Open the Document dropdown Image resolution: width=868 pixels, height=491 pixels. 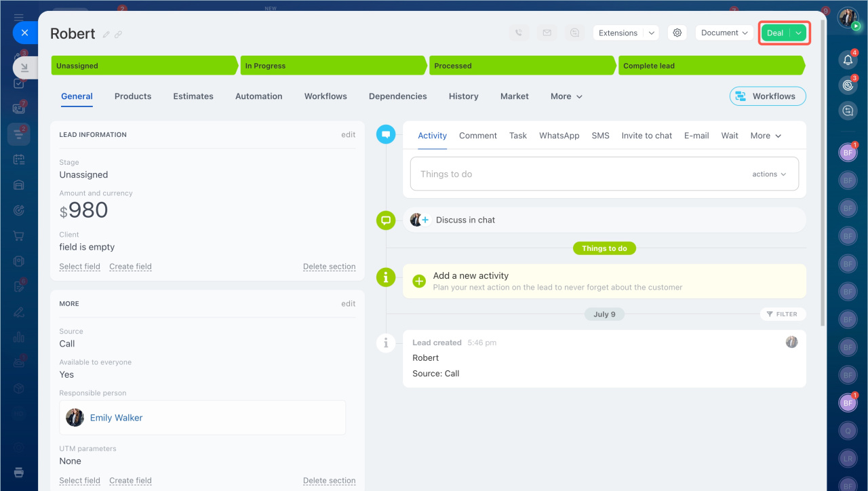(724, 33)
